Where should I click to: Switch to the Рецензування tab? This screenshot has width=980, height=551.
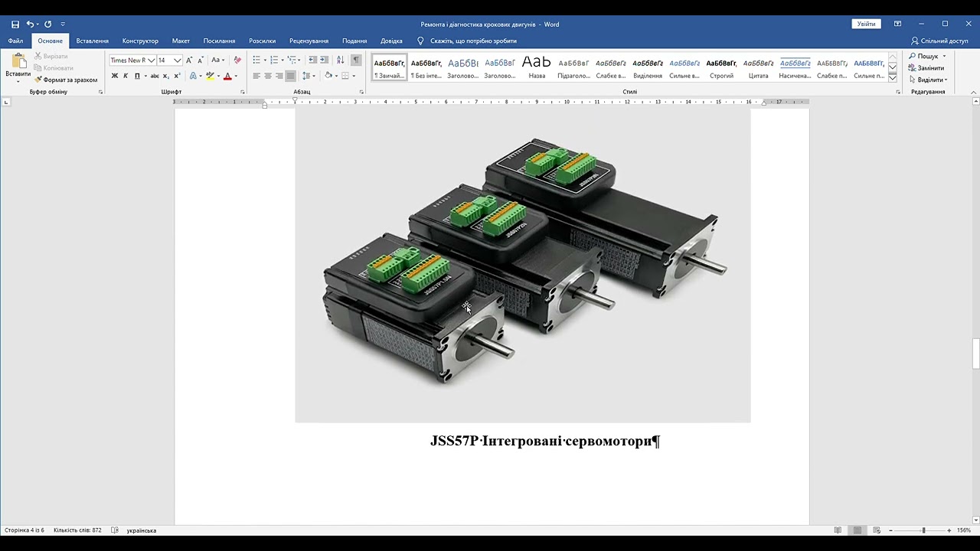(309, 41)
